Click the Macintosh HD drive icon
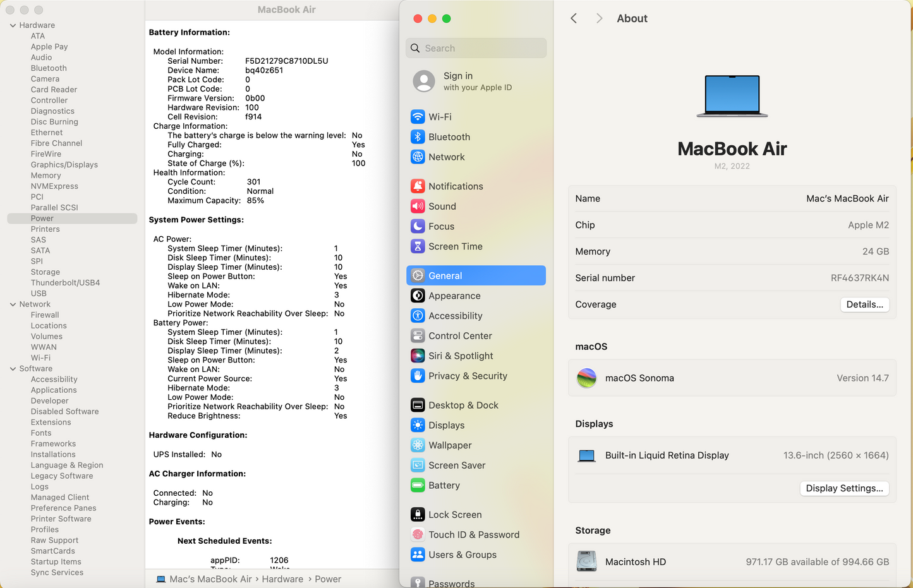The width and height of the screenshot is (913, 588). click(586, 561)
